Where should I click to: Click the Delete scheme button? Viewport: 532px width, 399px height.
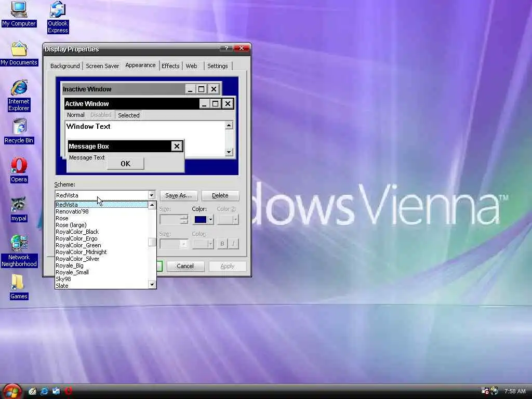[220, 195]
